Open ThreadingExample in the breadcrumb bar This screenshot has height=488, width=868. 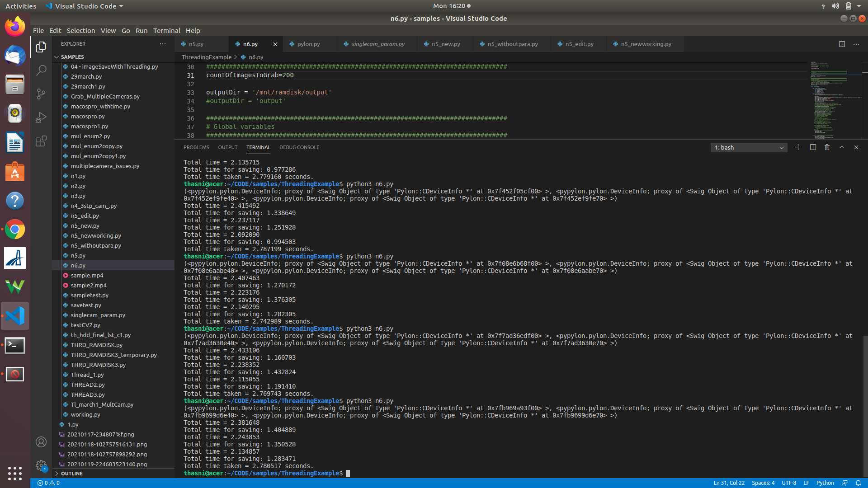[x=207, y=57]
